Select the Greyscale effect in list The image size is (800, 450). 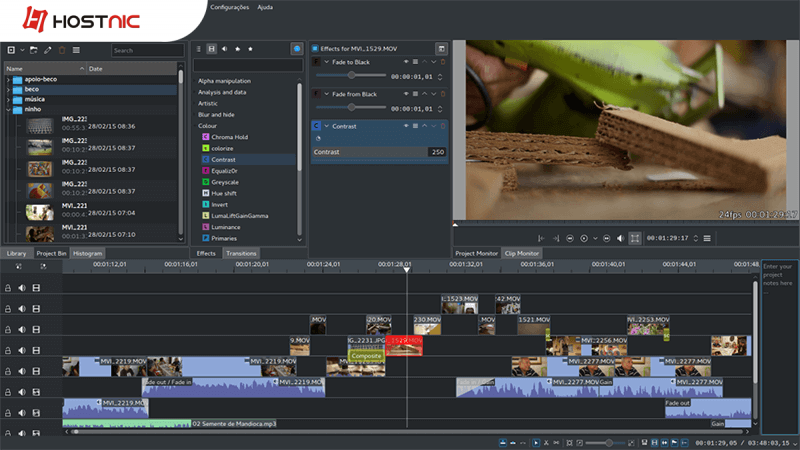224,182
